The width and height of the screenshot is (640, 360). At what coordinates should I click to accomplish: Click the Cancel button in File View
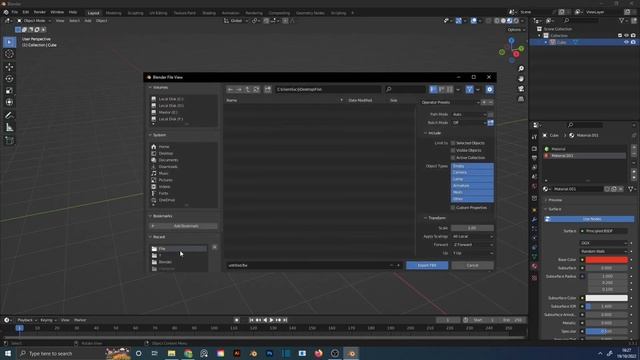pos(472,265)
